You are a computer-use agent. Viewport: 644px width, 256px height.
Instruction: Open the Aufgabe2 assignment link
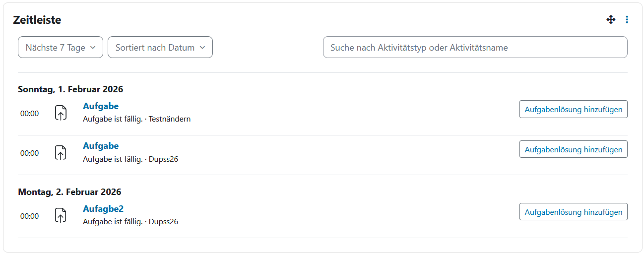103,209
